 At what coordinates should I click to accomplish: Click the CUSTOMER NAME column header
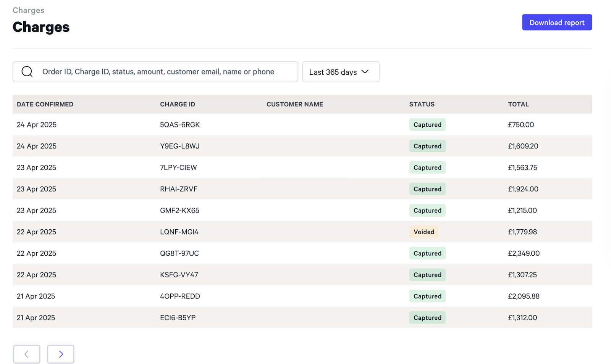pyautogui.click(x=295, y=104)
